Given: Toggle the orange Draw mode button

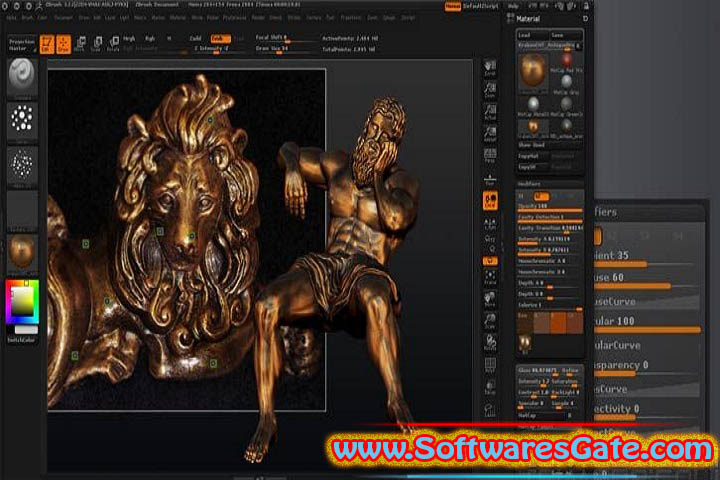Looking at the screenshot, I should [63, 45].
